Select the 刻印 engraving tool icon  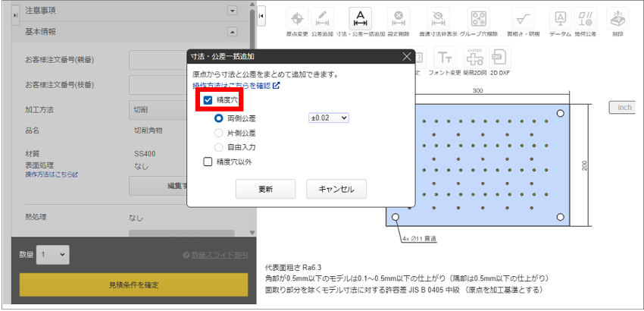(618, 19)
